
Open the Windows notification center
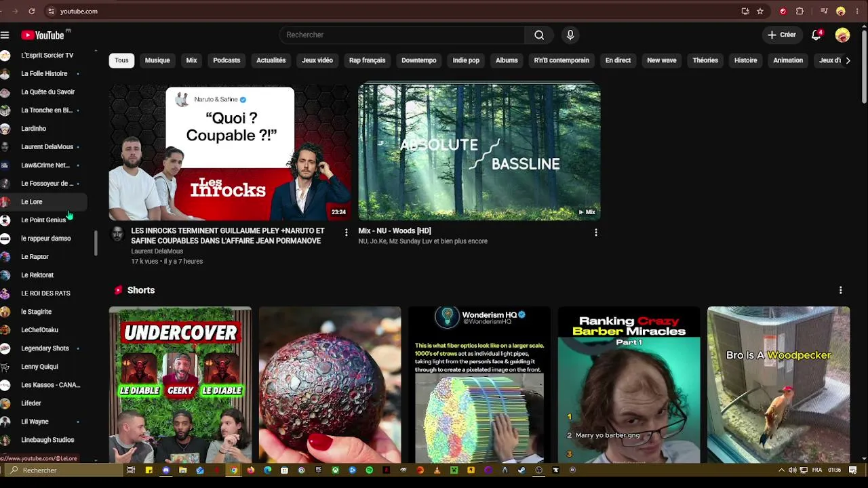click(852, 470)
